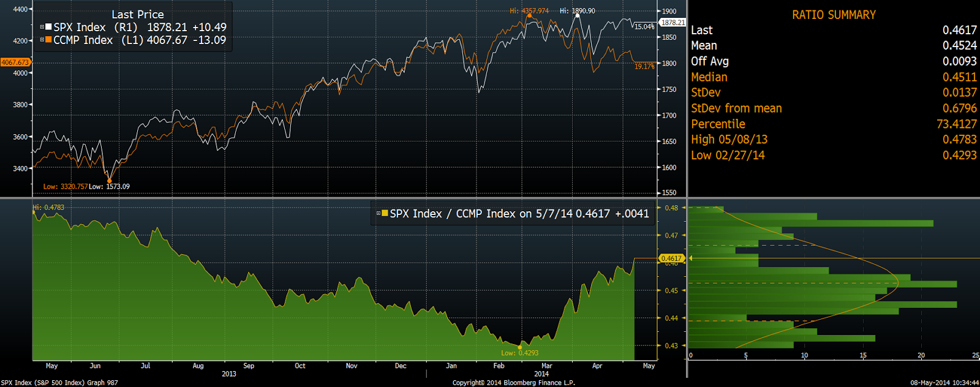Select the Median row label
The height and width of the screenshot is (387, 980).
(709, 77)
